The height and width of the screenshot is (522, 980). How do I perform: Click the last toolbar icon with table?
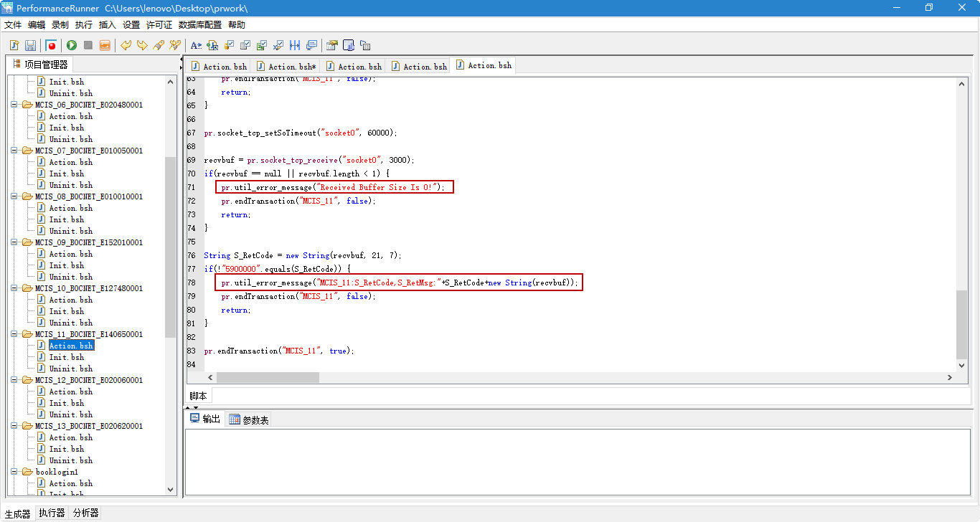coord(365,45)
